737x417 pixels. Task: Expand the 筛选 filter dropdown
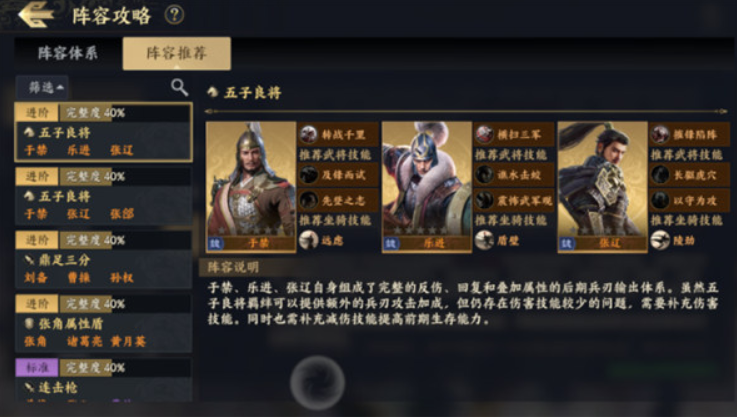click(42, 87)
